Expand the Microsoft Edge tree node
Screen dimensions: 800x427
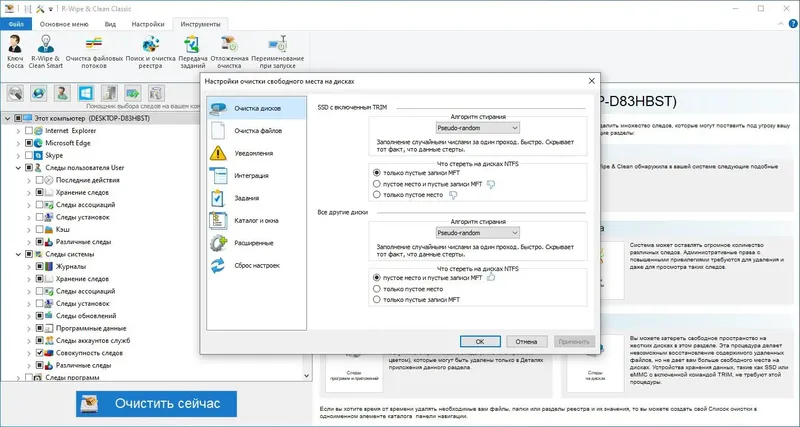[x=18, y=143]
